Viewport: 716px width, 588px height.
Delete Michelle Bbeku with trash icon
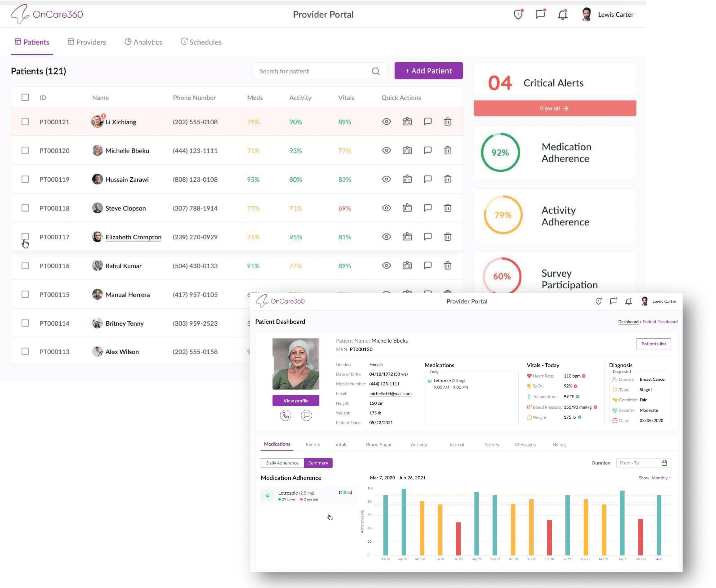(x=447, y=150)
